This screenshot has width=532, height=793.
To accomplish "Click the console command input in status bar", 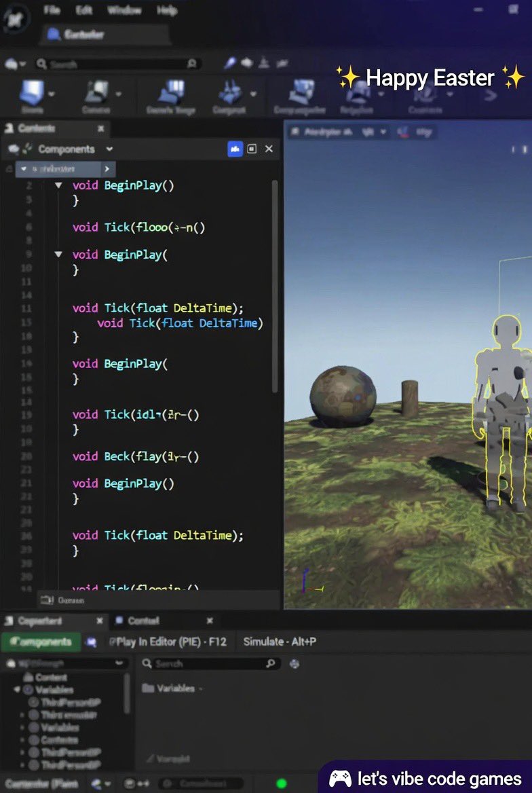I will pyautogui.click(x=199, y=784).
